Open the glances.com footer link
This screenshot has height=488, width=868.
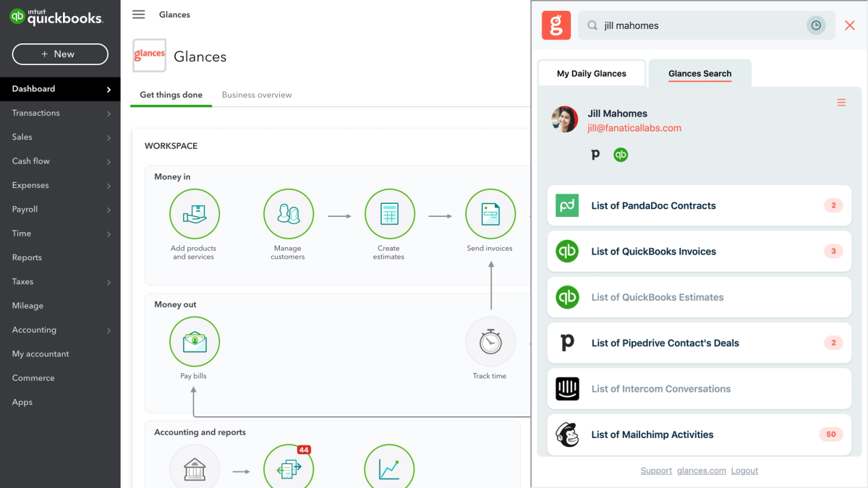point(702,471)
